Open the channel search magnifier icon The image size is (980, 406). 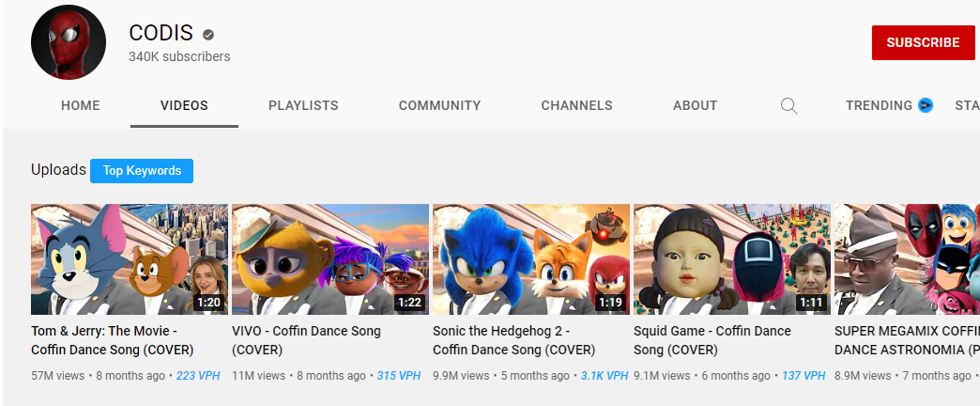pos(789,105)
